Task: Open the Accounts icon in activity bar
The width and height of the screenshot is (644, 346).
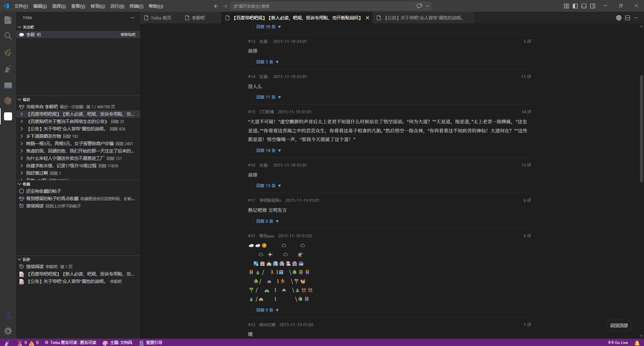Action: click(8, 315)
